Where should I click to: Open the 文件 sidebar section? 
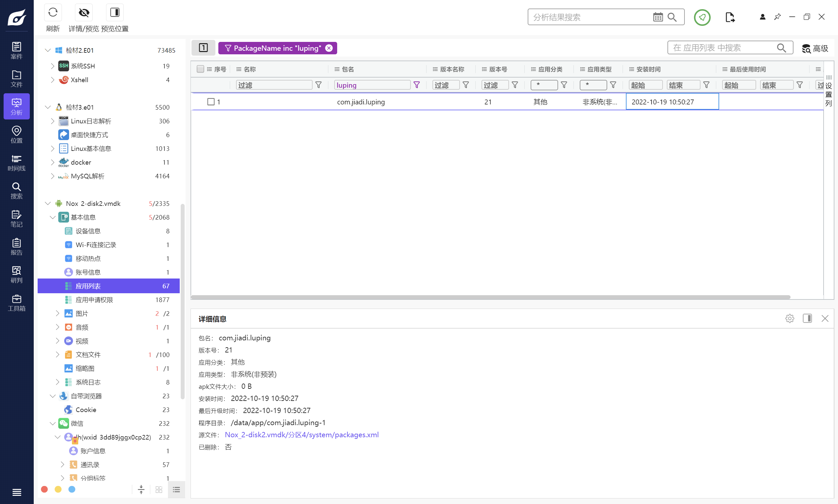point(17,79)
